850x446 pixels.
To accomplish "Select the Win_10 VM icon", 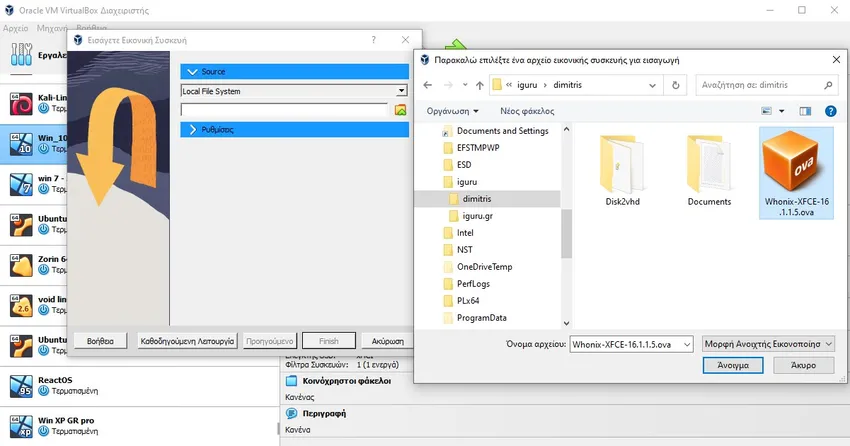I will click(21, 144).
